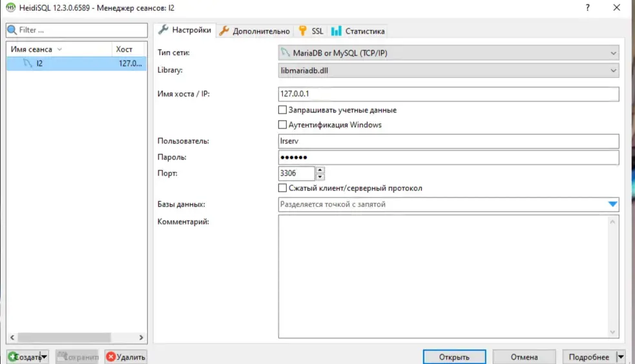Click the Filter input field
This screenshot has width=635, height=364.
pyautogui.click(x=77, y=30)
